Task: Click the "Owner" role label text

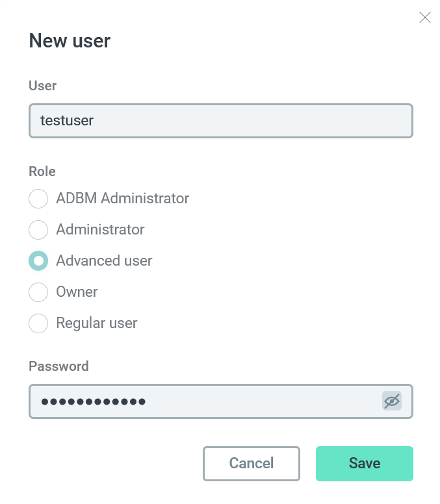Action: click(77, 292)
